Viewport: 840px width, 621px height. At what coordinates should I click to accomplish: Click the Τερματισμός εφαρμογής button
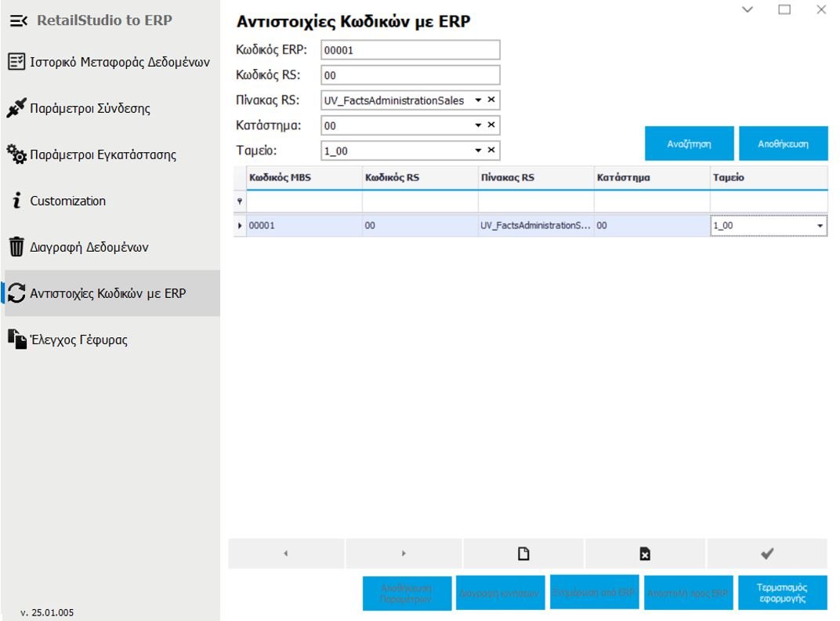coord(782,593)
